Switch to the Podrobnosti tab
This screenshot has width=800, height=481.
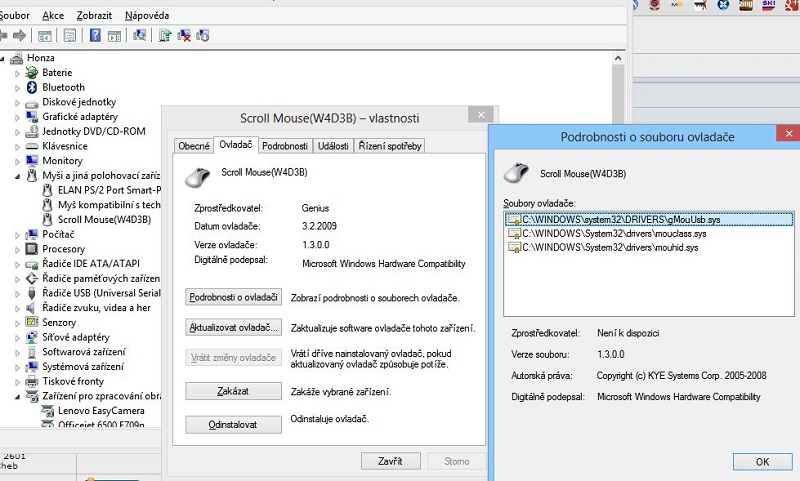285,146
